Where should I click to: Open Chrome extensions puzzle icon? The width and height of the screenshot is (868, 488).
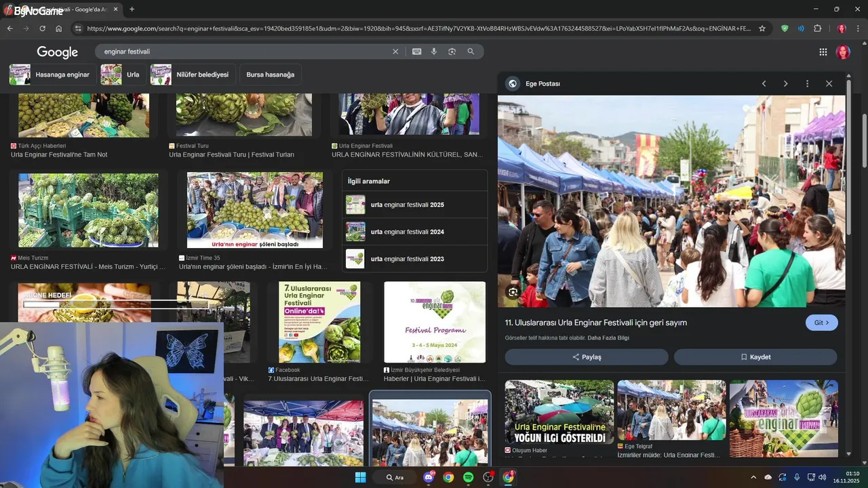pos(817,28)
